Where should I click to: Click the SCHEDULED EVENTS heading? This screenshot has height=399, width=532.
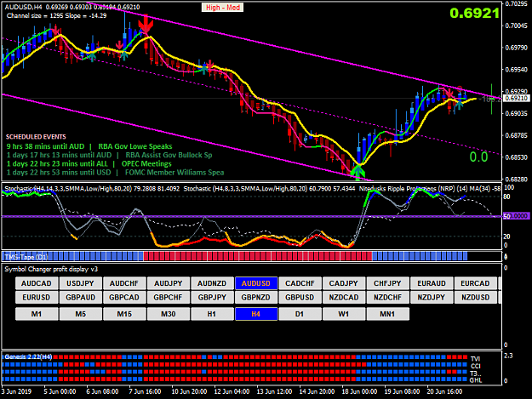coord(36,137)
